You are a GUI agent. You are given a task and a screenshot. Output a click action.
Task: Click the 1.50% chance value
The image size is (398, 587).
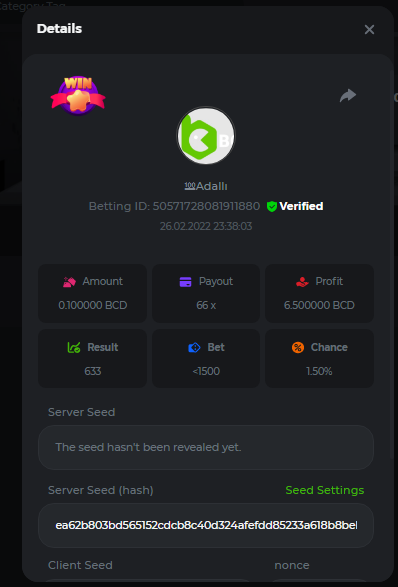(x=319, y=371)
